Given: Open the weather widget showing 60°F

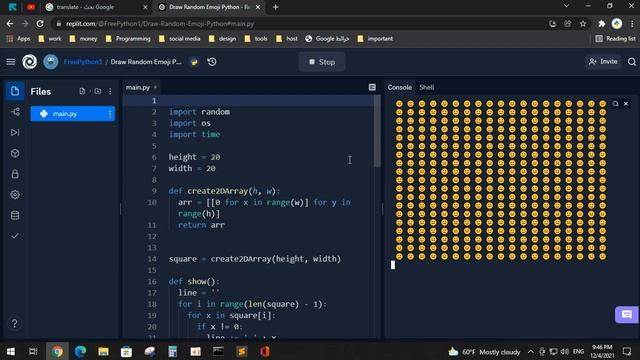Looking at the screenshot, I should [484, 351].
